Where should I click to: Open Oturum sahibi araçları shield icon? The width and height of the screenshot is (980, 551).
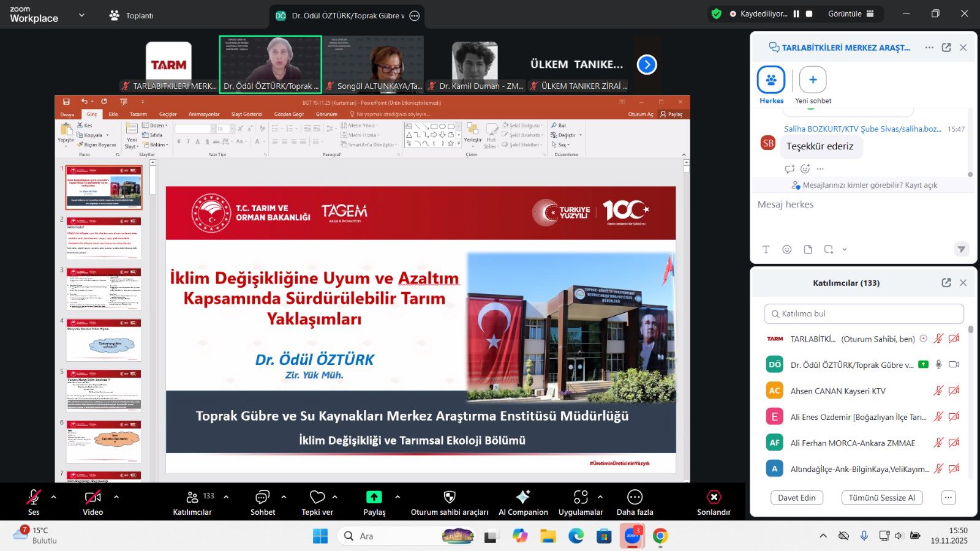(x=450, y=497)
